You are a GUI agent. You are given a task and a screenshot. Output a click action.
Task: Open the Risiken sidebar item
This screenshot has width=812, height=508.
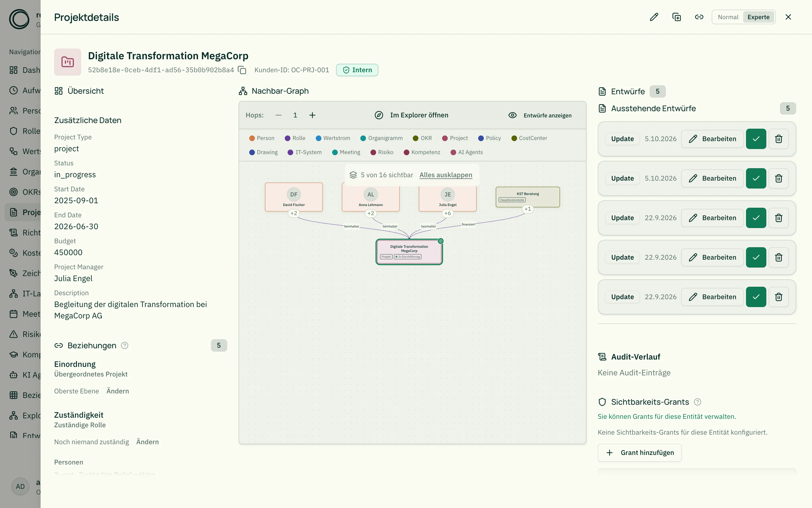tap(23, 334)
